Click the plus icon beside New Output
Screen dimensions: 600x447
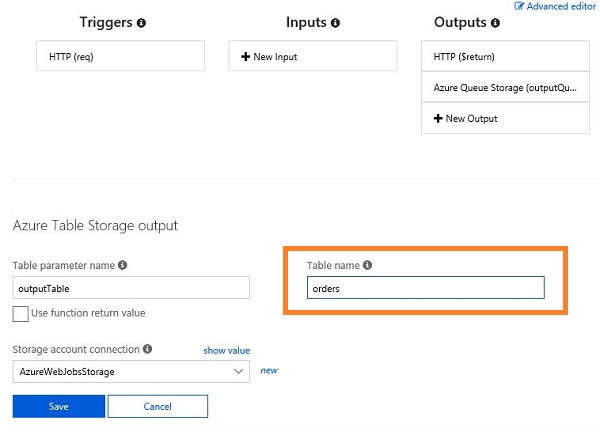click(x=438, y=118)
